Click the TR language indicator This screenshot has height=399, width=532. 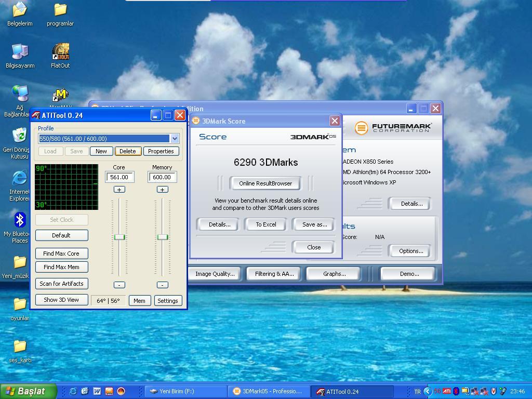(x=417, y=392)
